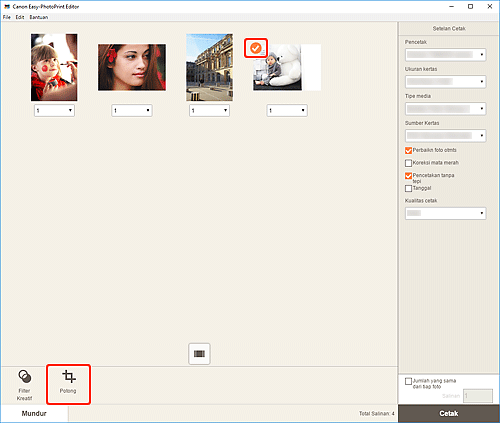Expand the Kualitas cetak dropdown
This screenshot has width=500, height=423.
coord(445,213)
